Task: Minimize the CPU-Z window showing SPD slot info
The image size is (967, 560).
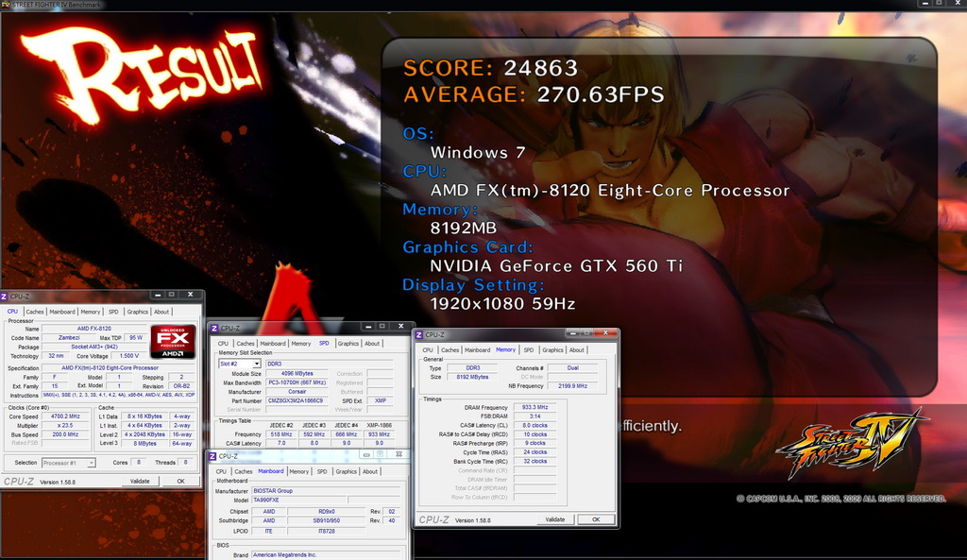Action: (368, 326)
